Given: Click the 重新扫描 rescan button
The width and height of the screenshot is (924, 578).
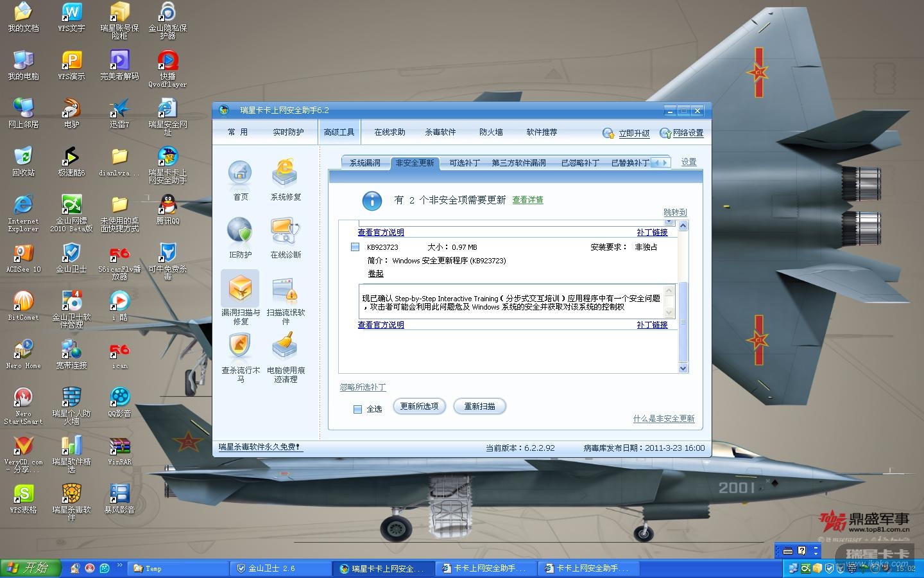Looking at the screenshot, I should point(479,407).
